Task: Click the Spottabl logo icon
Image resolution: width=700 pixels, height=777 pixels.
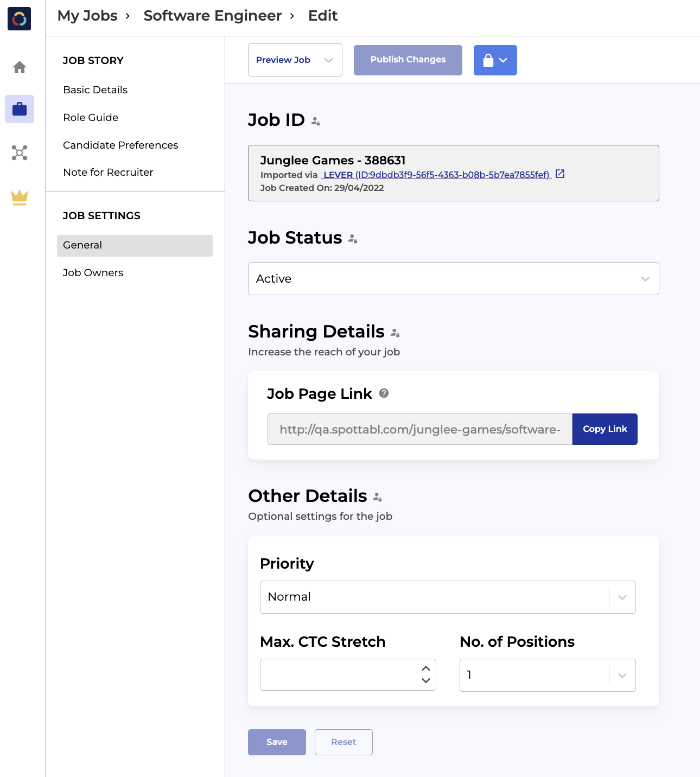Action: (19, 19)
